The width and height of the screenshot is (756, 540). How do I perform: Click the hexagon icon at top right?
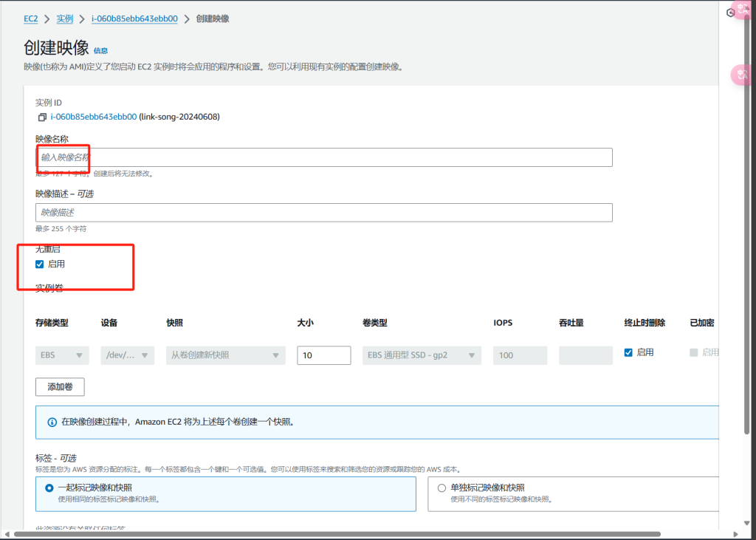[x=730, y=13]
